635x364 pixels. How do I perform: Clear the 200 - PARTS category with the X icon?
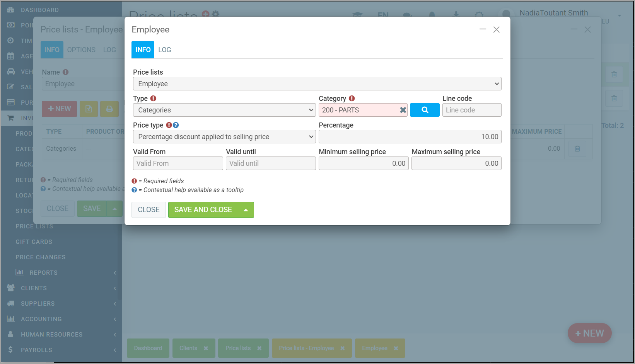[403, 110]
